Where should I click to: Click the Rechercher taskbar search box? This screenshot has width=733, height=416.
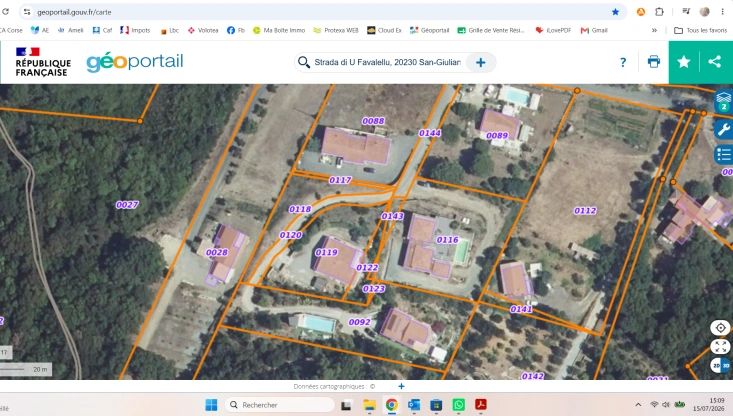coord(280,405)
